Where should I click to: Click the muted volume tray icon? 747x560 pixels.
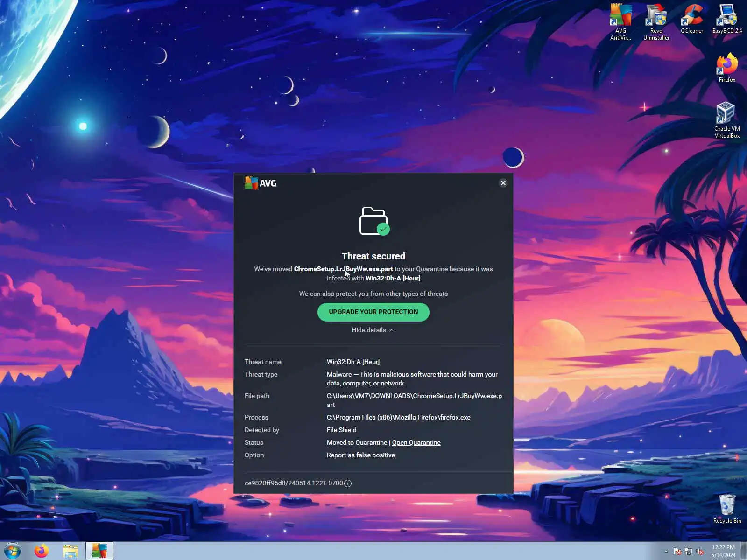point(700,551)
